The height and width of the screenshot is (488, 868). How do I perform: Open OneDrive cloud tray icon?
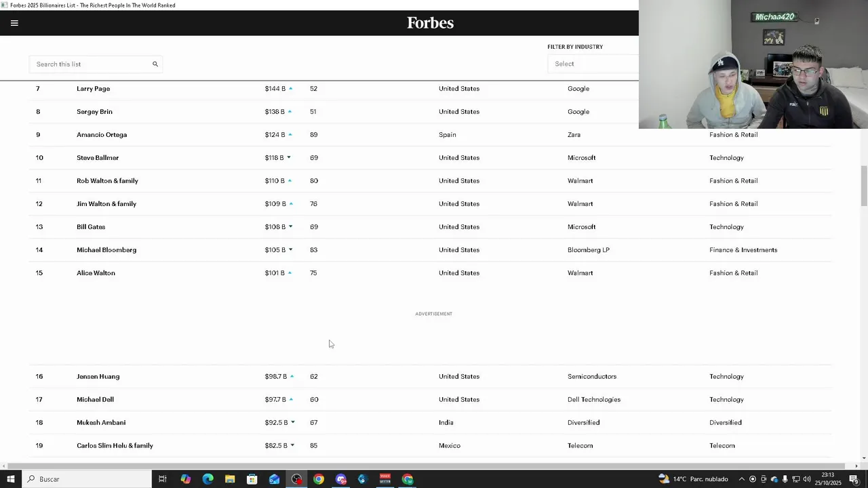pyautogui.click(x=774, y=479)
